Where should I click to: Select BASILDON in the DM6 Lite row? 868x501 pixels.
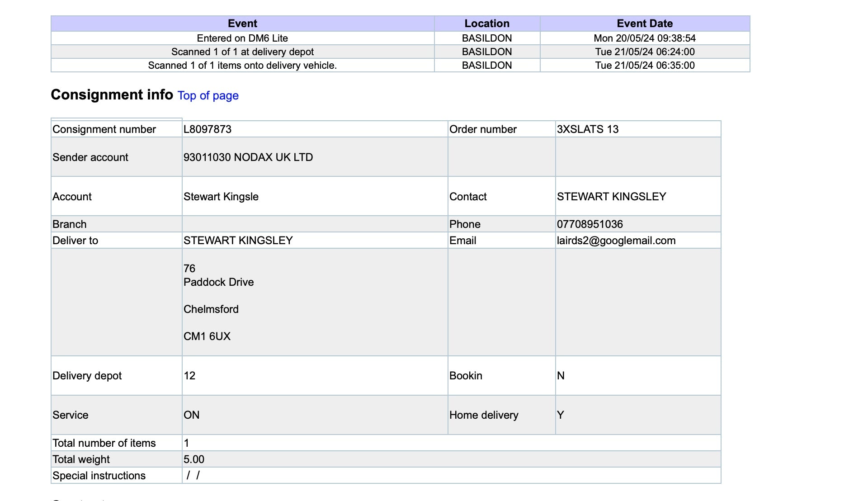pos(487,38)
